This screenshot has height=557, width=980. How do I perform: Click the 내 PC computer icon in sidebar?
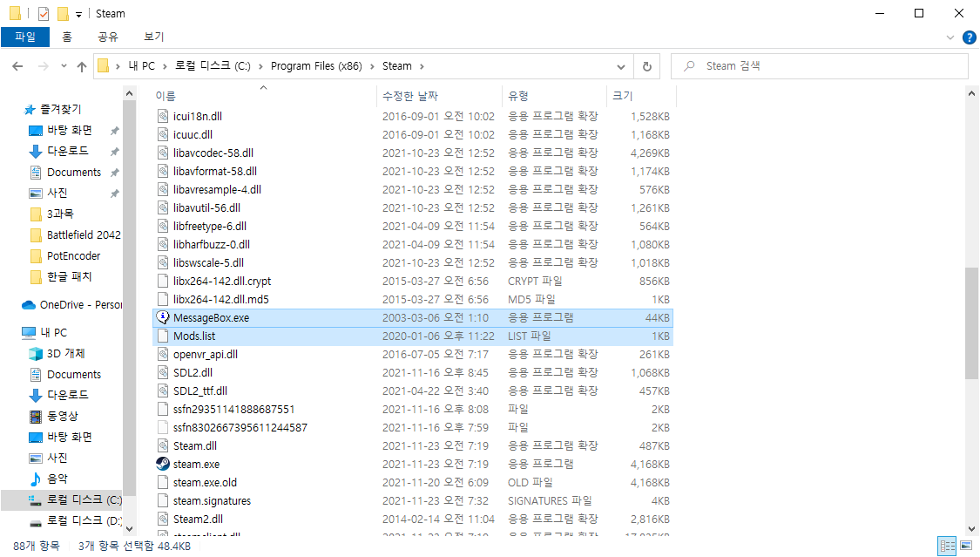click(29, 333)
